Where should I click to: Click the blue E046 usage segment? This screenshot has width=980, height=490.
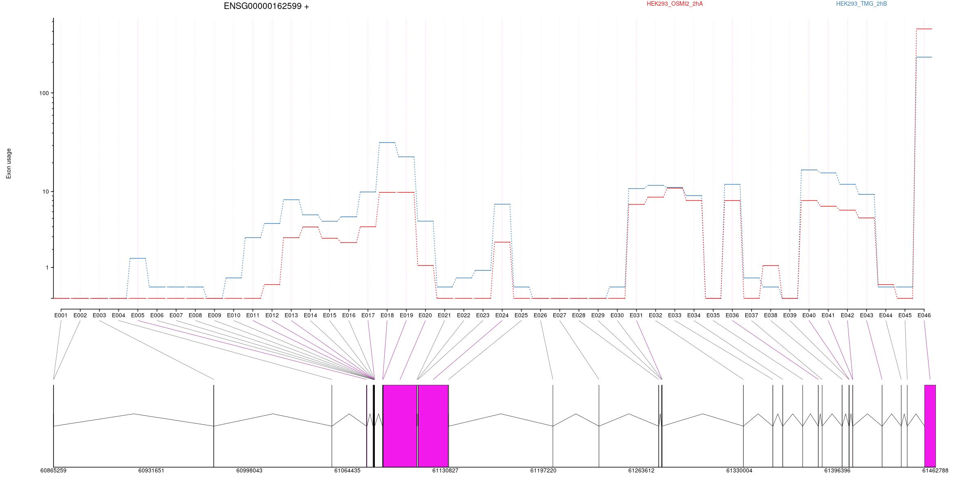click(924, 57)
